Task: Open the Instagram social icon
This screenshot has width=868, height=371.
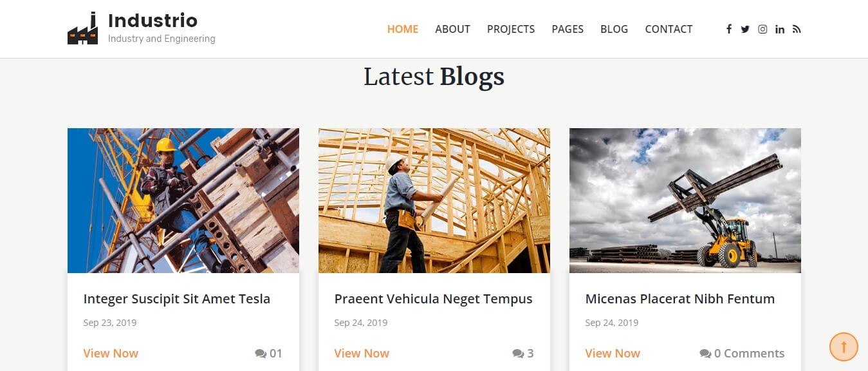Action: pyautogui.click(x=762, y=29)
